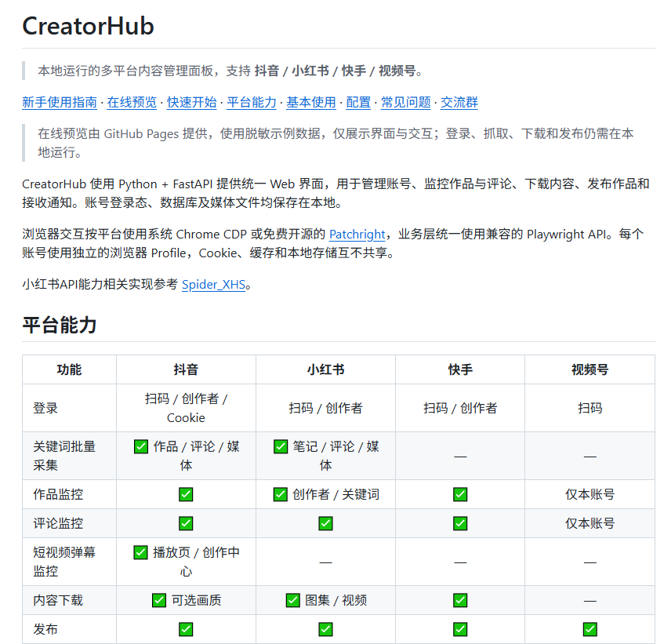This screenshot has width=664, height=644.
Task: Click the 平台能力 section heading
Action: click(x=60, y=326)
